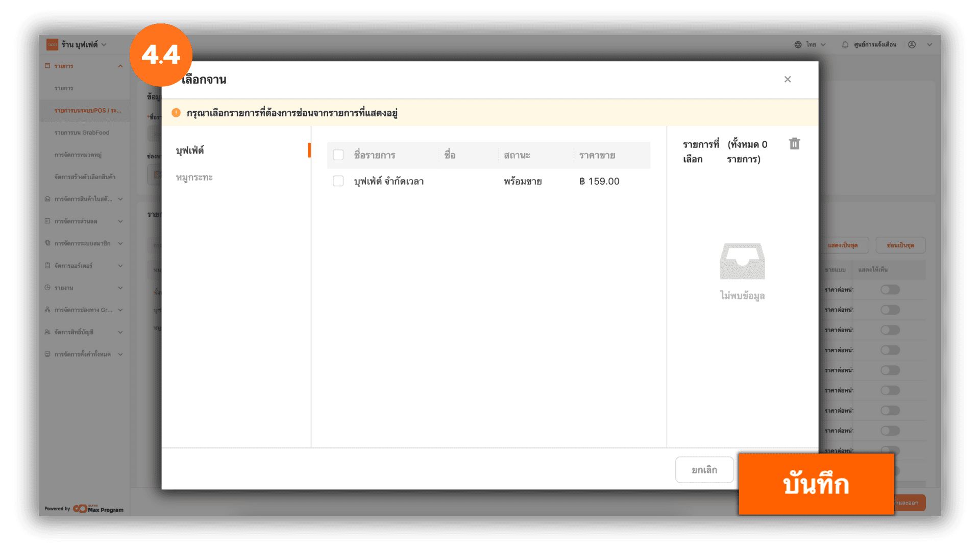Screen dimensions: 980x551
Task: Toggle the first แสดงให้เห็น switch
Action: pyautogui.click(x=890, y=290)
